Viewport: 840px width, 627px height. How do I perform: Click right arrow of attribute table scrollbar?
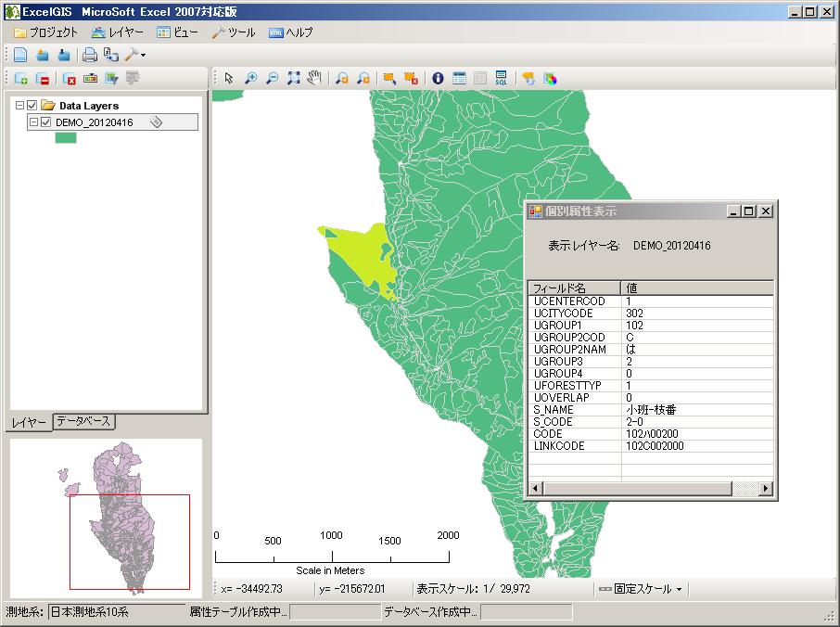point(766,488)
